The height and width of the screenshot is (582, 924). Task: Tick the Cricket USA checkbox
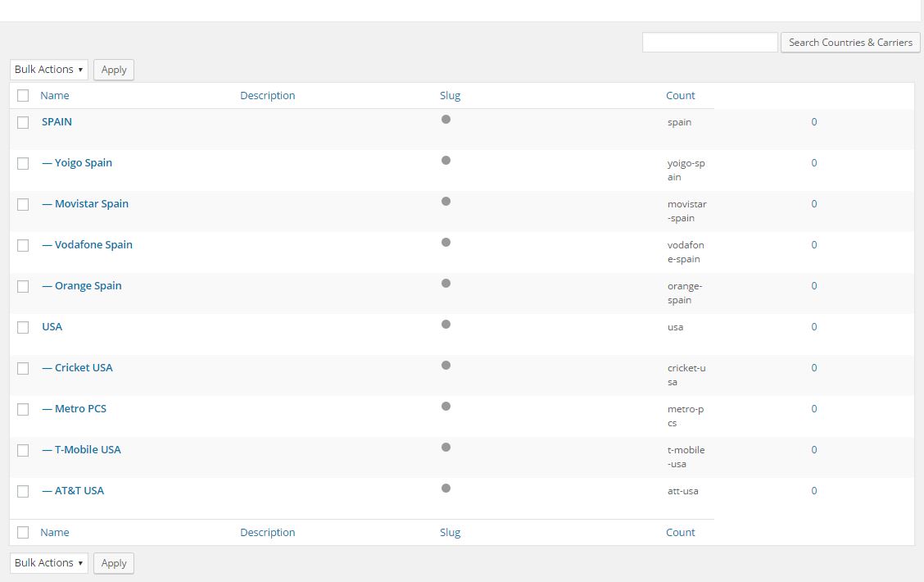[x=23, y=369]
